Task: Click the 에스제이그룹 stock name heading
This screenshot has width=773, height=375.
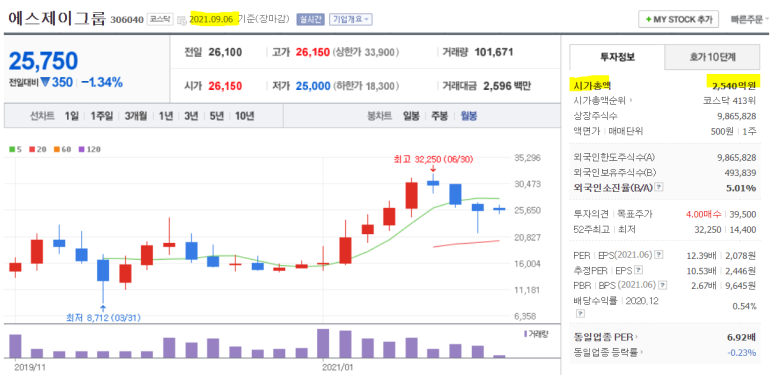Action: (57, 19)
